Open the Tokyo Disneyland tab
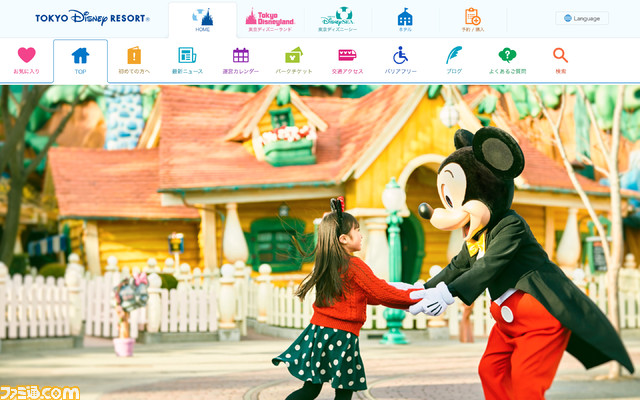Screen dimensions: 640x400 point(270,20)
